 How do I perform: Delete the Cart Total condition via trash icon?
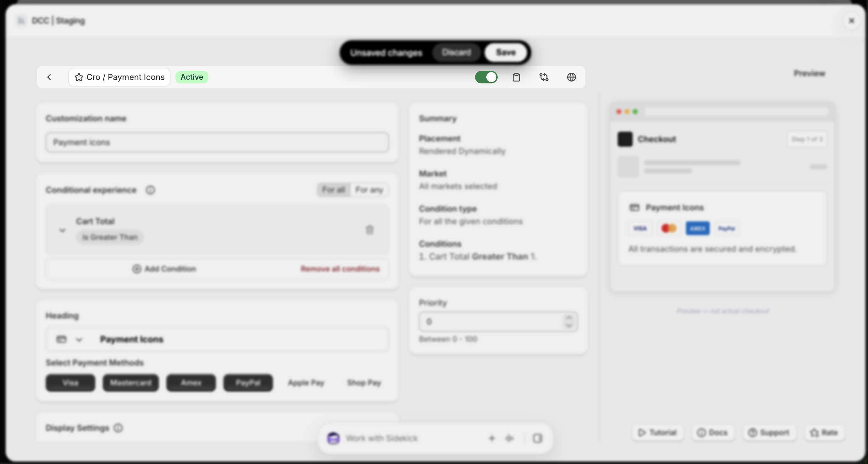[370, 230]
